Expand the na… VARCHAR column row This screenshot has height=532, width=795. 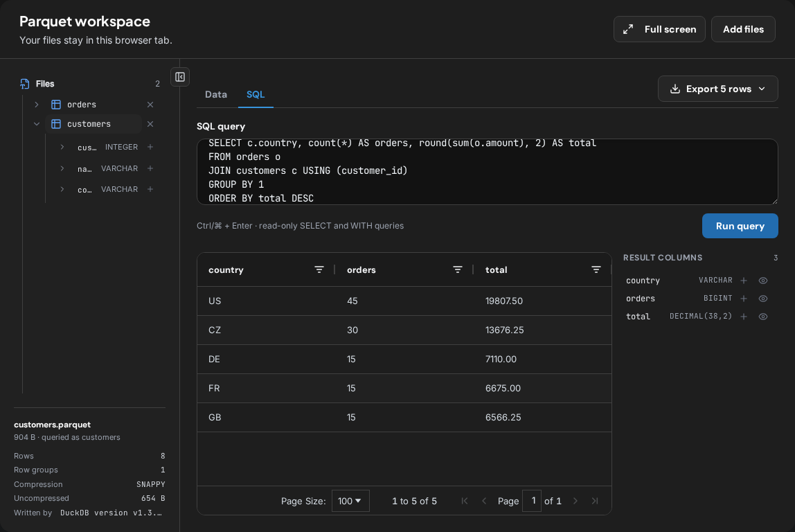pos(62,168)
